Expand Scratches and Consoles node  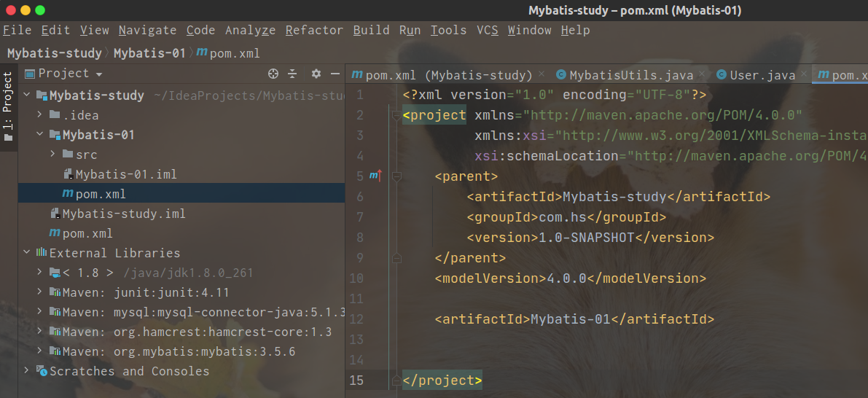26,371
